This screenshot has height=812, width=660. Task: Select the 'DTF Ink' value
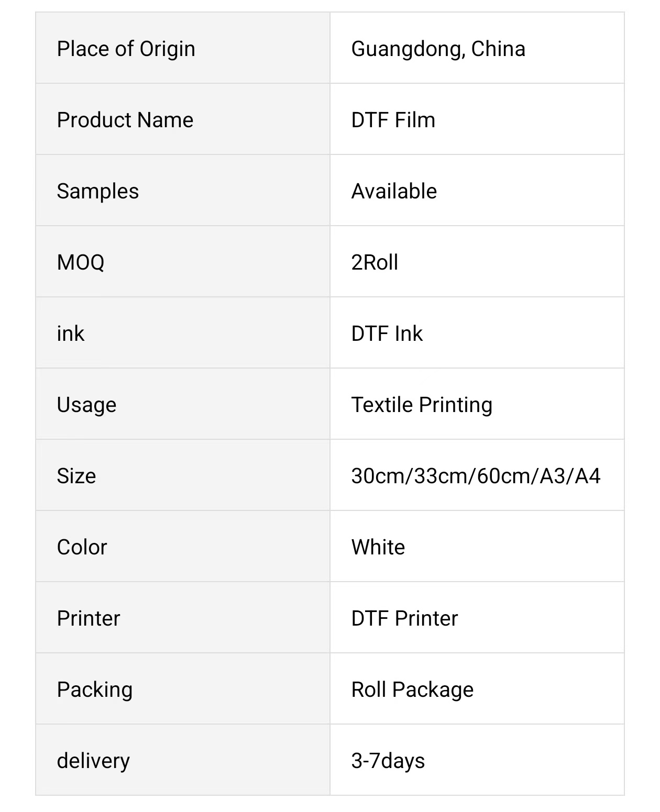[x=387, y=333]
